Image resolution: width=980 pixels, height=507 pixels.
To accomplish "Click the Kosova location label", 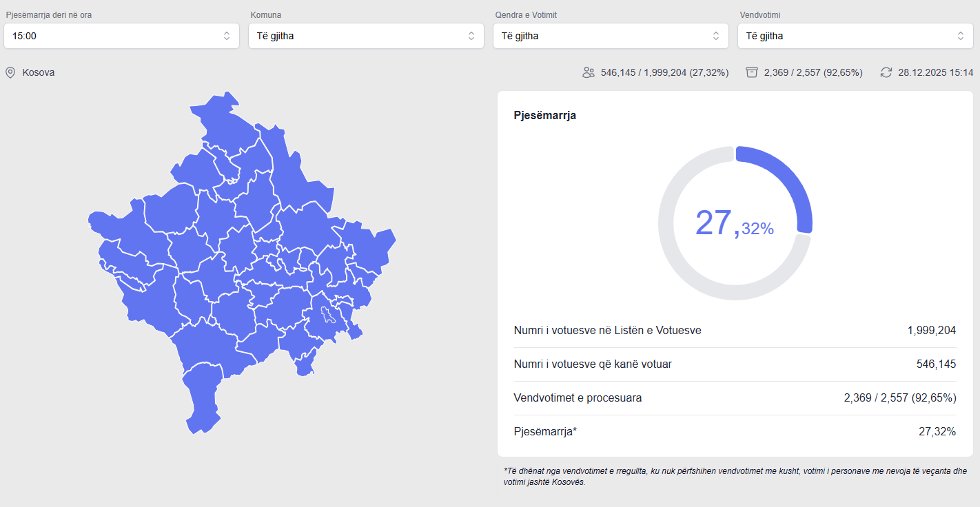I will 39,72.
